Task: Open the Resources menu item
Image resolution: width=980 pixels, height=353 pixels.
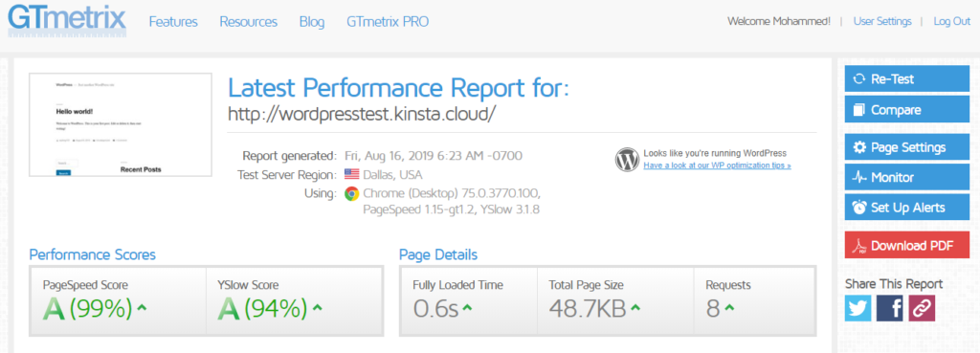Action: (x=248, y=22)
